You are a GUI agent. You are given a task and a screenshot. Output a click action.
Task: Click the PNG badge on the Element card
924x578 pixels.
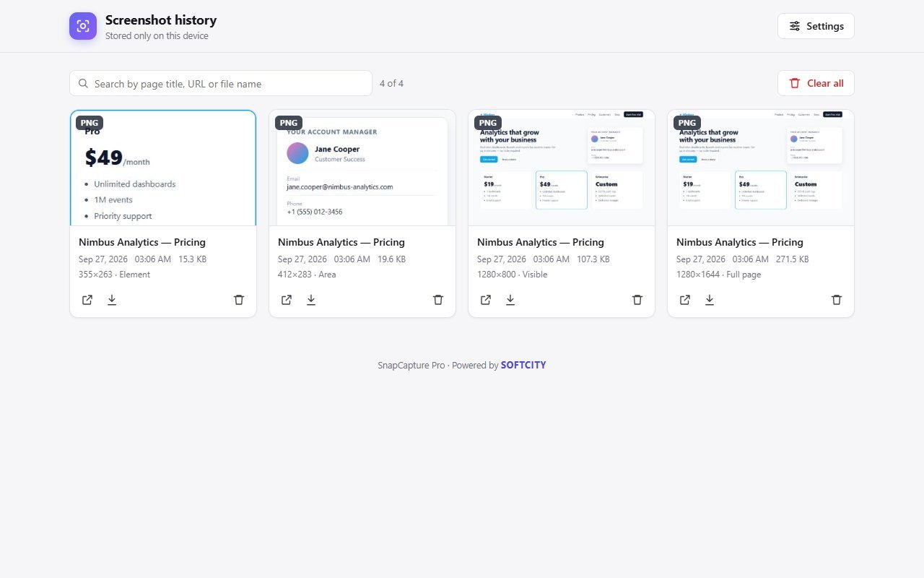[90, 123]
